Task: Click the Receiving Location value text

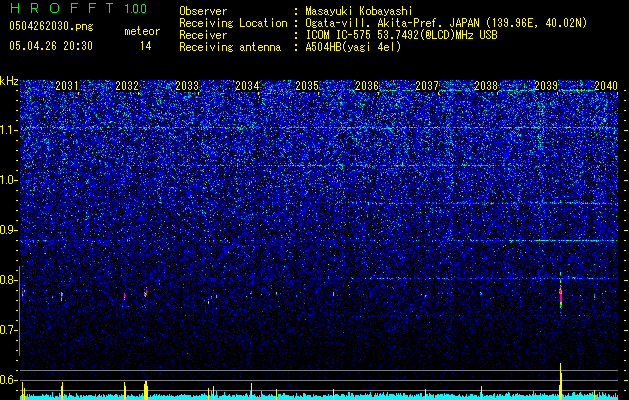Action: pos(446,23)
